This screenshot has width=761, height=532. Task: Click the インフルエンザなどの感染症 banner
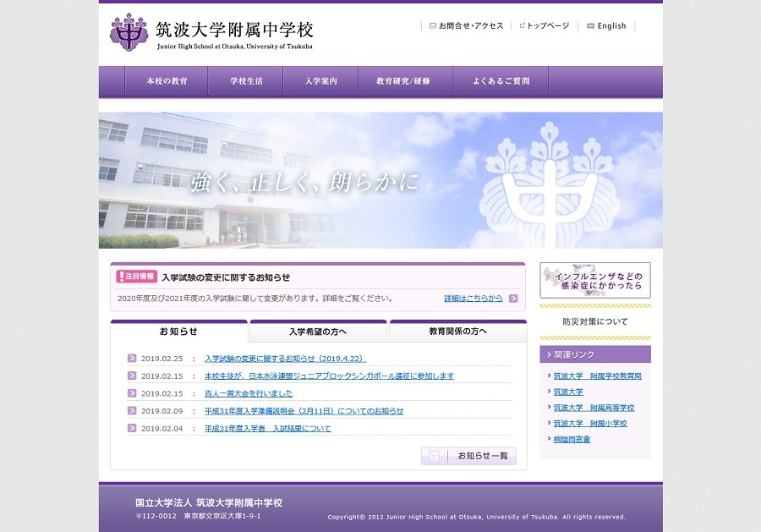[x=595, y=281]
